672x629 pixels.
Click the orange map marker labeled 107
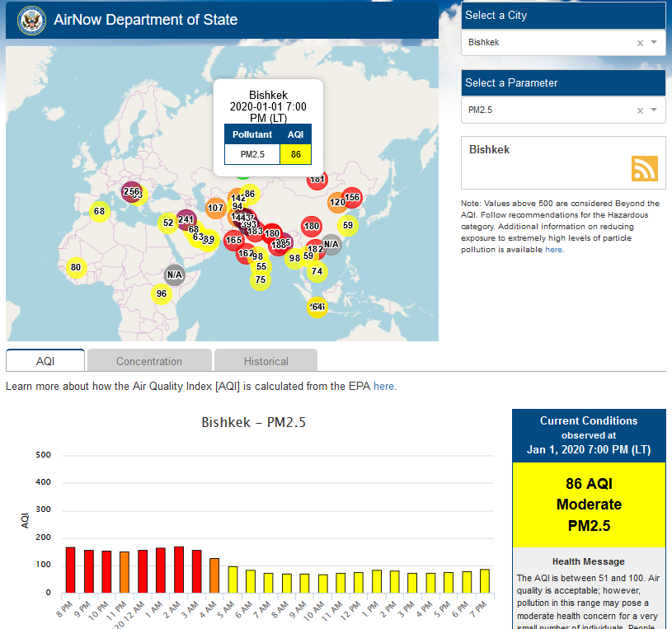pos(216,208)
